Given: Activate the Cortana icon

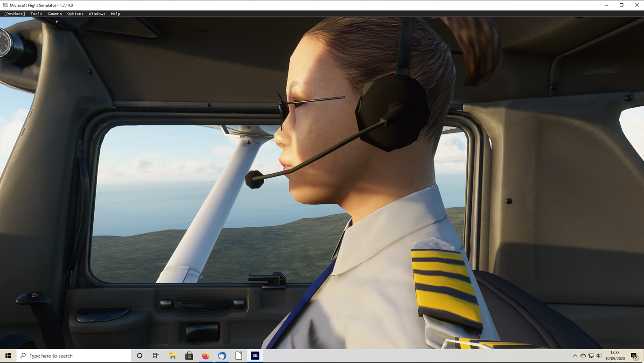Looking at the screenshot, I should pyautogui.click(x=140, y=356).
